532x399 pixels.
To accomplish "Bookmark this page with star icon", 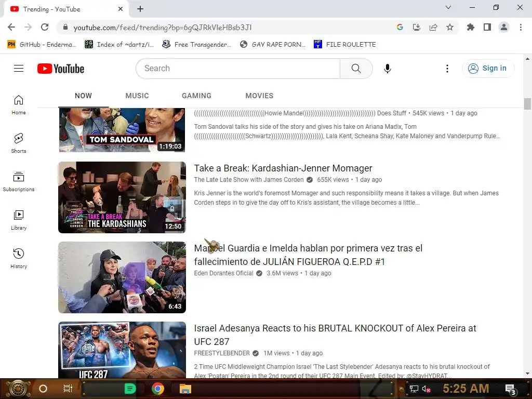I will pos(450,27).
